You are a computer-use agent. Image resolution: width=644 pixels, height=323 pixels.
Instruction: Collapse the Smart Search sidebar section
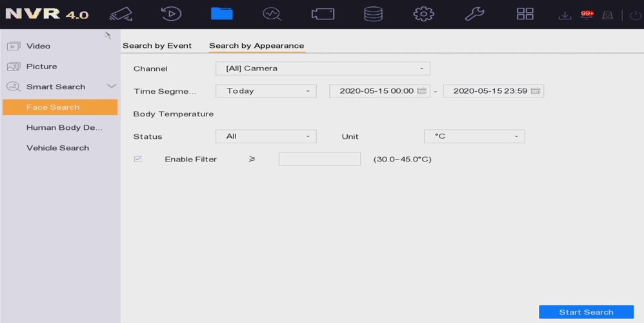click(x=111, y=87)
